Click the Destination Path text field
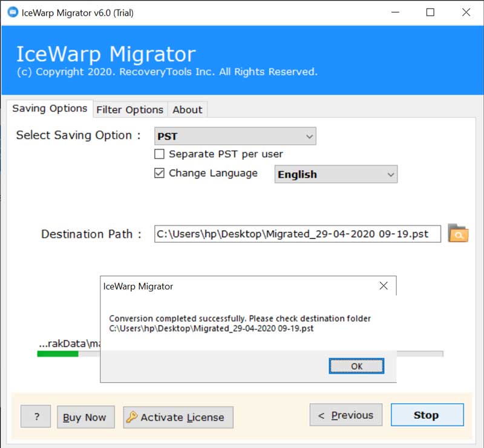This screenshot has height=448, width=484. (298, 234)
